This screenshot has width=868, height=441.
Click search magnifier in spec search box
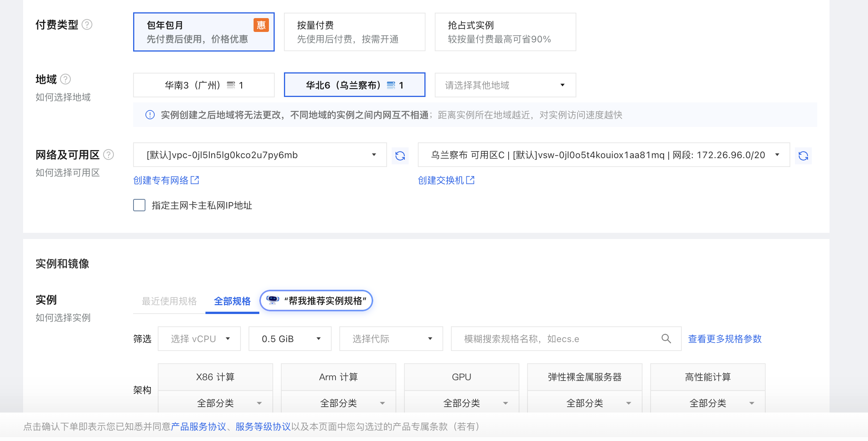click(666, 339)
